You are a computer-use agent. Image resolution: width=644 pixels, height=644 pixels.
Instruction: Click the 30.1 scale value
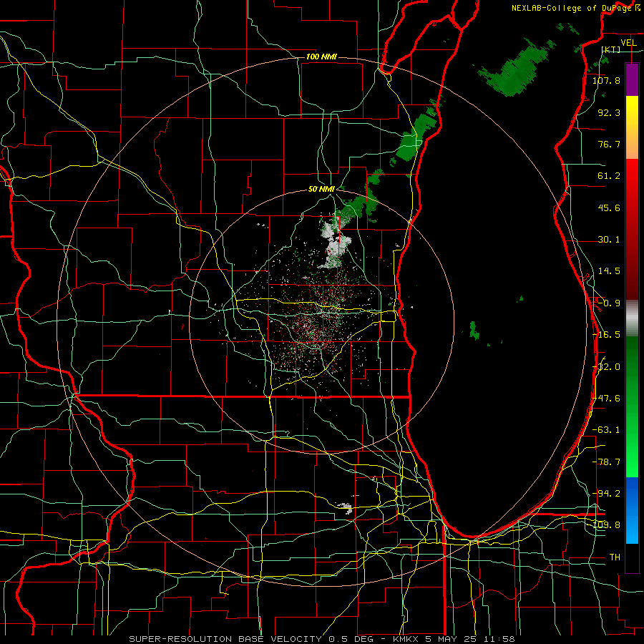point(609,240)
